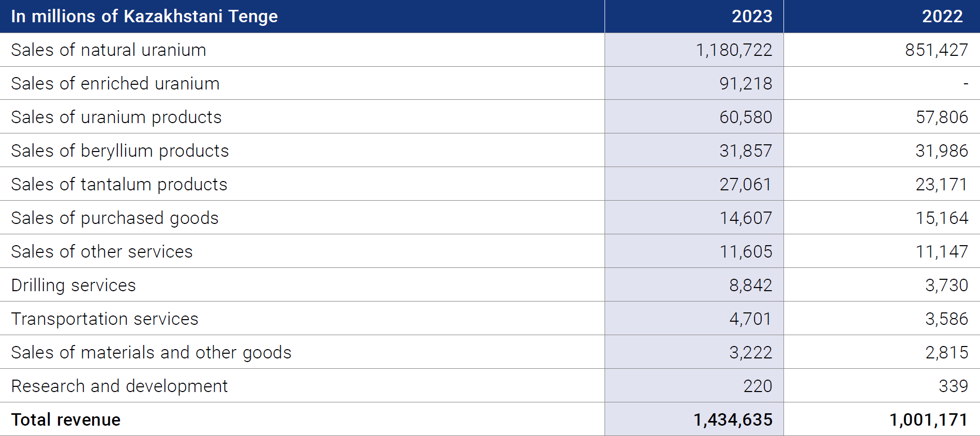Click the Research and development row label
The image size is (980, 436).
coord(119,386)
